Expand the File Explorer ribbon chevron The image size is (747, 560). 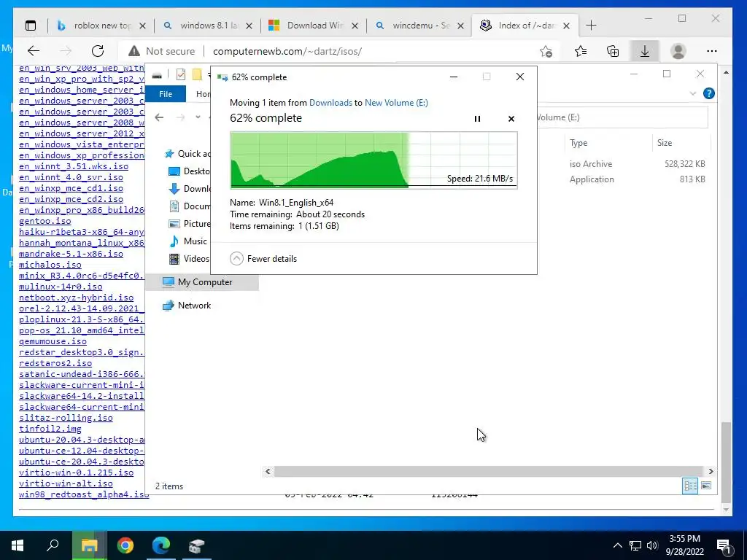(x=693, y=94)
